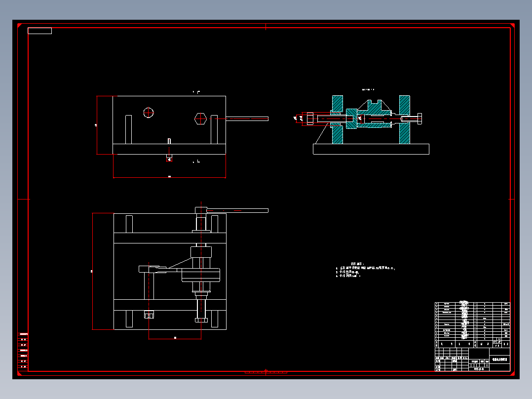Click the long handle rod in top-left view
Viewport: 532px width, 399px height.
(x=247, y=119)
